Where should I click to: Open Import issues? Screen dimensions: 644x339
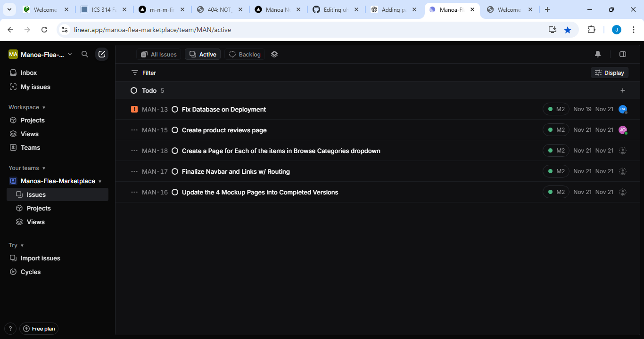point(58,258)
